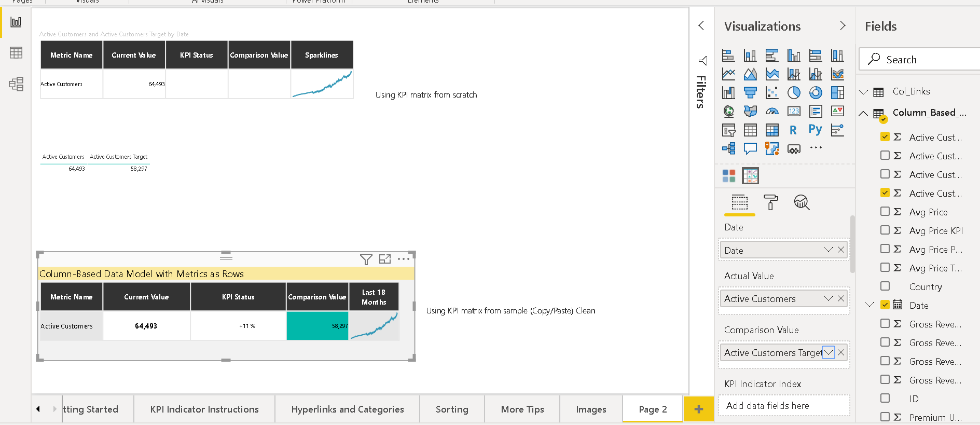Enter focus mode on selected visual
This screenshot has width=980, height=425.
click(385, 259)
